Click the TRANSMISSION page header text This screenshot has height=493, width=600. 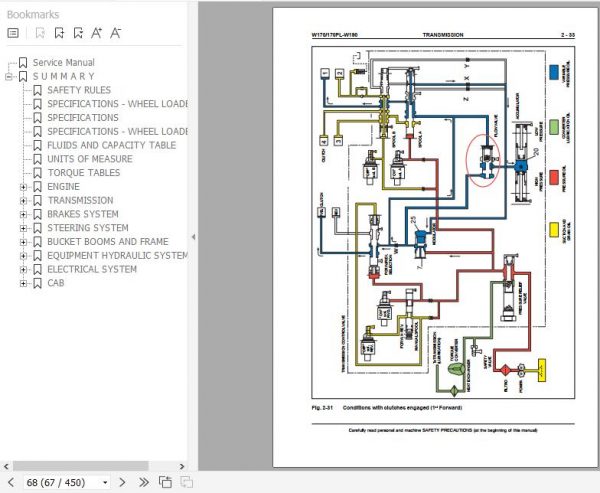pyautogui.click(x=443, y=35)
